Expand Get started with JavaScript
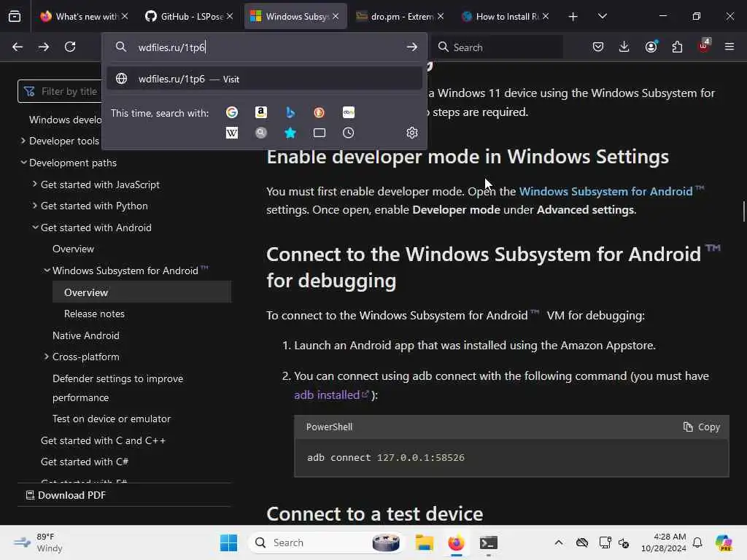The image size is (747, 560). 34,184
